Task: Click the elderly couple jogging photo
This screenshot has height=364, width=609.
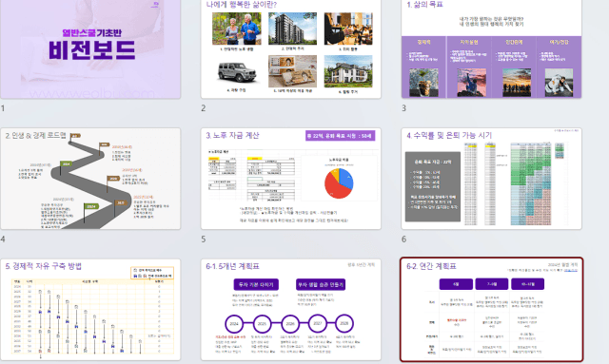Action: pyautogui.click(x=237, y=29)
